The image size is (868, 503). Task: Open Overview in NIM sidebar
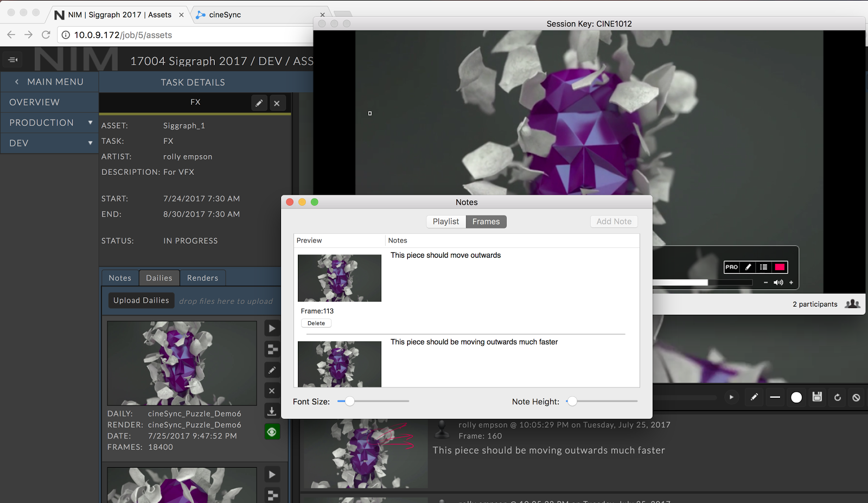pos(49,102)
